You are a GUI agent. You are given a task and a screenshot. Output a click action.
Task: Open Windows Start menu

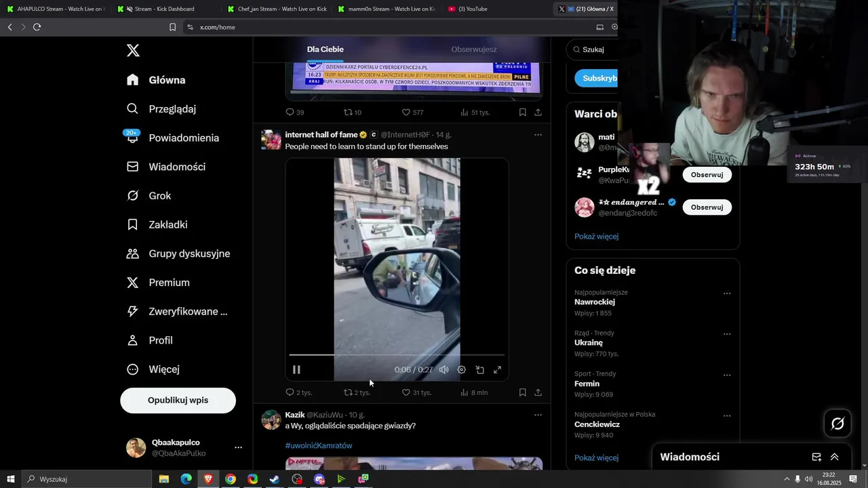tap(11, 479)
